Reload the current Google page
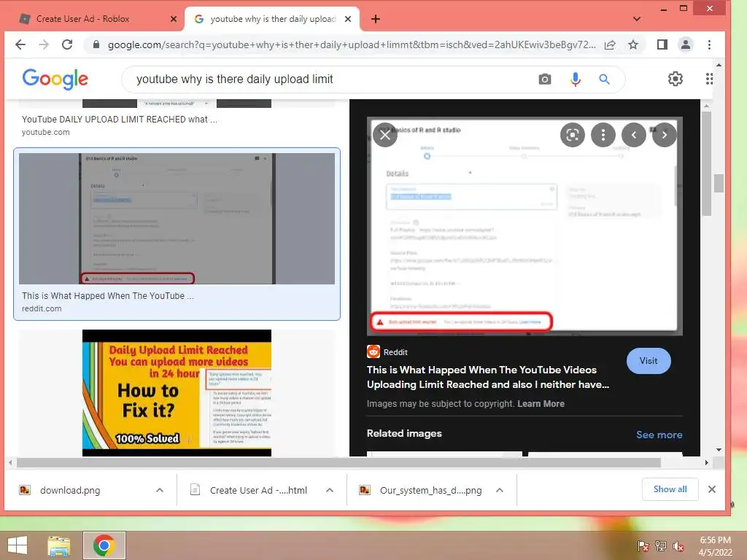Screen dimensions: 747x560 [67, 44]
